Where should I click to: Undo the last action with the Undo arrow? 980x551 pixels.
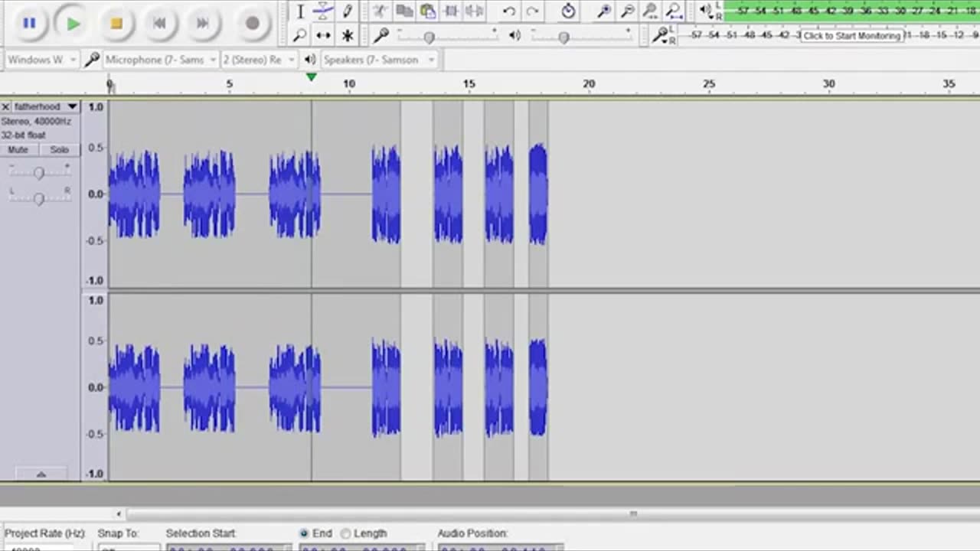tap(508, 11)
